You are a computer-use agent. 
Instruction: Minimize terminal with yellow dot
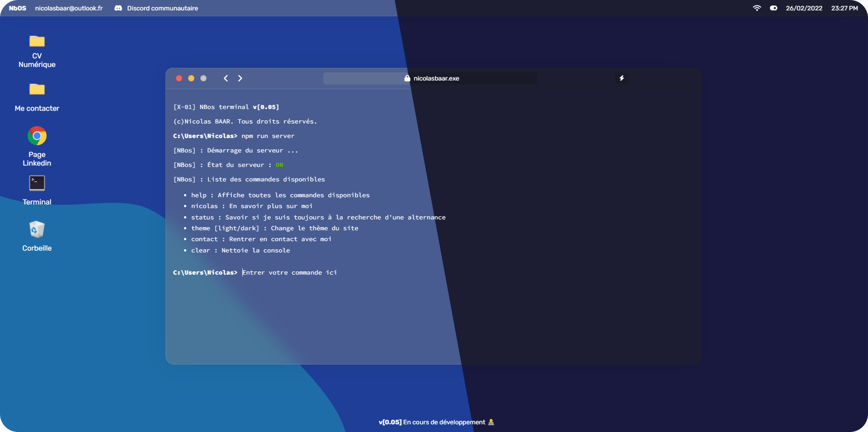(191, 78)
